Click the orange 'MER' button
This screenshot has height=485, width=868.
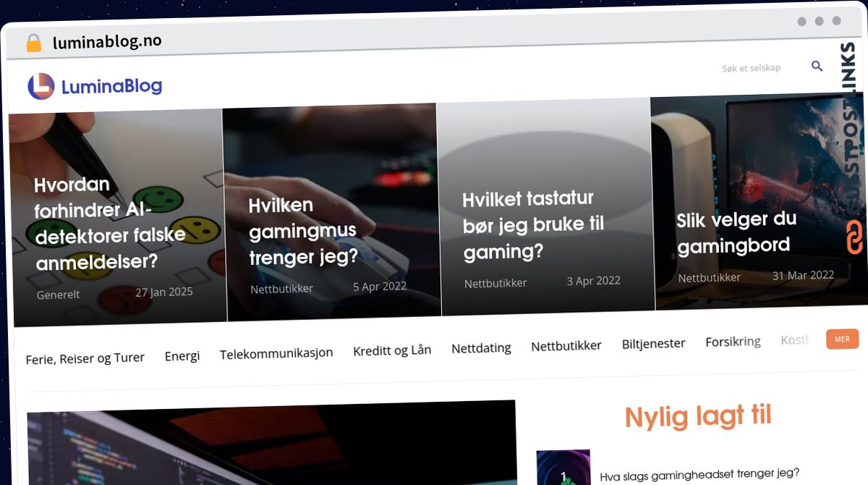point(842,339)
